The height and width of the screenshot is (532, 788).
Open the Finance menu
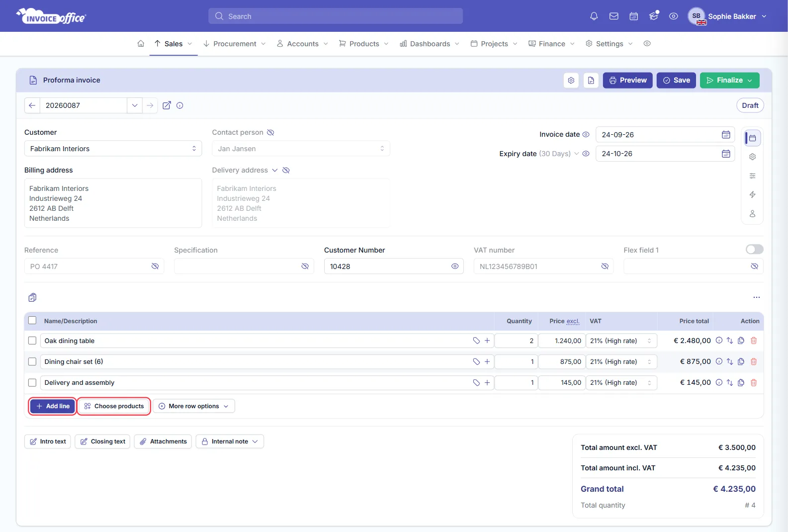pos(552,44)
